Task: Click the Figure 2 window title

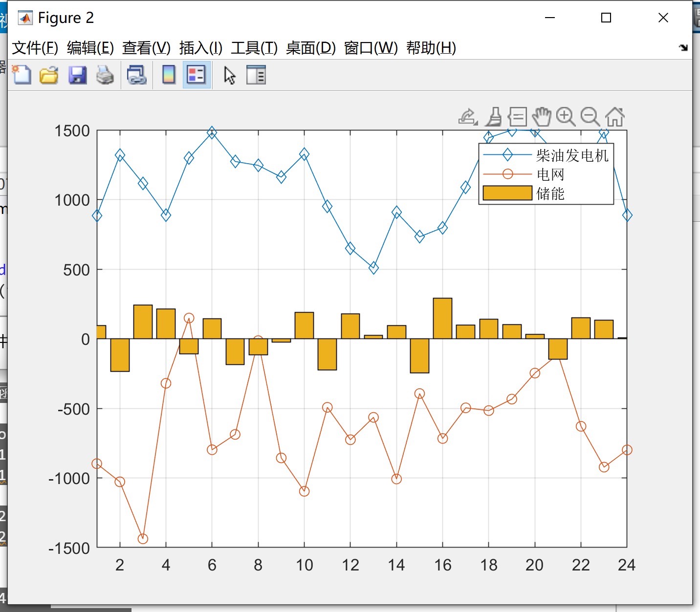Action: pyautogui.click(x=66, y=18)
